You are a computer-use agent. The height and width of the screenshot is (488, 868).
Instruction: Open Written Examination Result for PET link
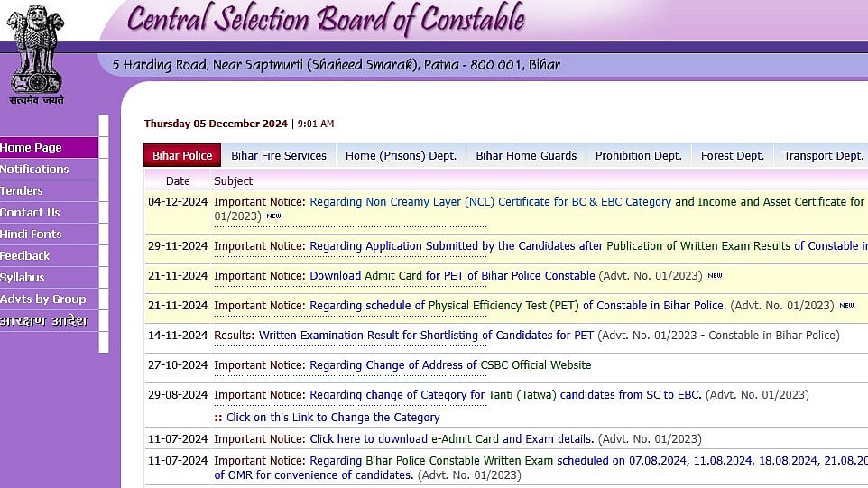(426, 336)
